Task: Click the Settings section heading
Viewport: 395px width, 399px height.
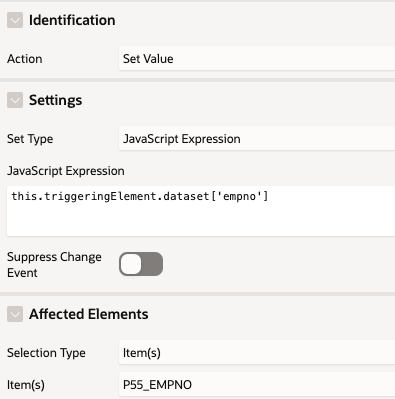Action: (56, 100)
